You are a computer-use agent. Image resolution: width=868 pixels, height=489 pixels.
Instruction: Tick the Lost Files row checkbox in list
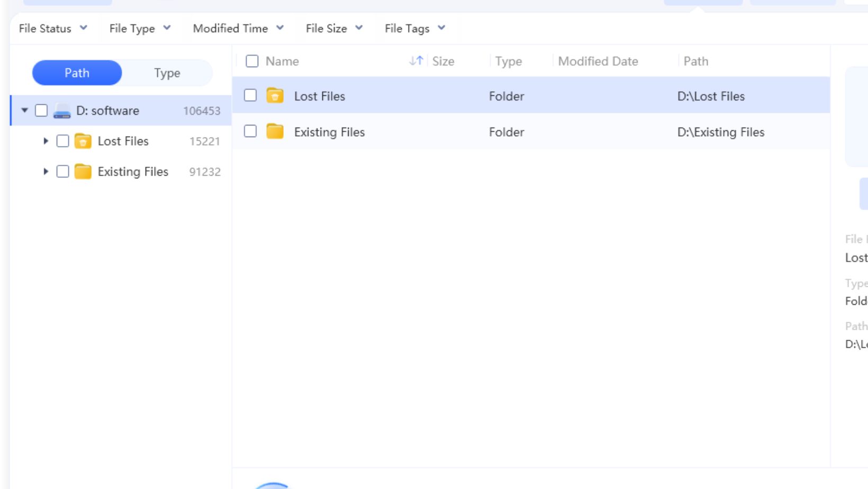[x=250, y=96]
